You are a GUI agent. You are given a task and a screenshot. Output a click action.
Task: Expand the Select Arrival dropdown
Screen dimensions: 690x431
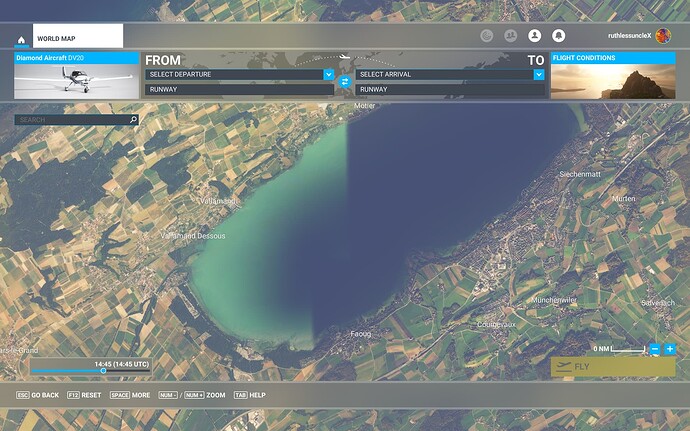(x=539, y=74)
